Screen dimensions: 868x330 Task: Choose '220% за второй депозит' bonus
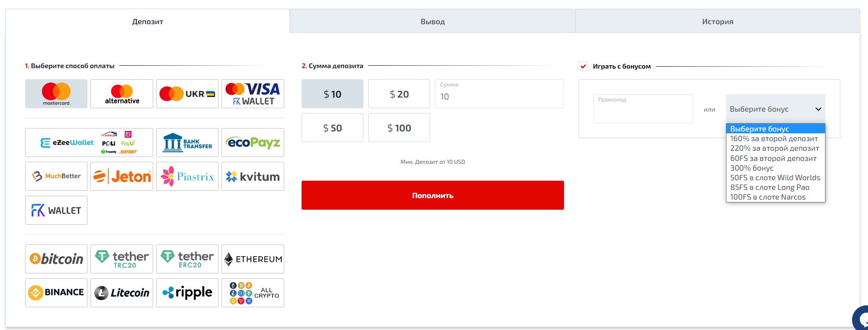click(x=775, y=148)
